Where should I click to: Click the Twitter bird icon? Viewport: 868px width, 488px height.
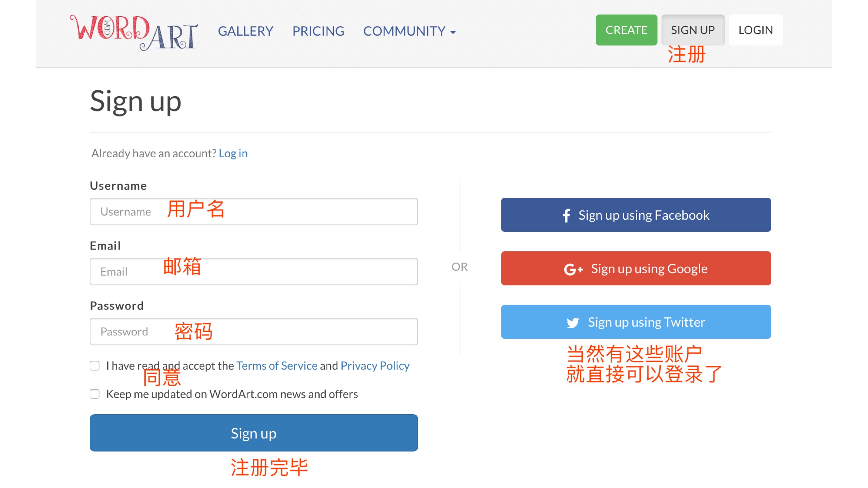(x=573, y=322)
